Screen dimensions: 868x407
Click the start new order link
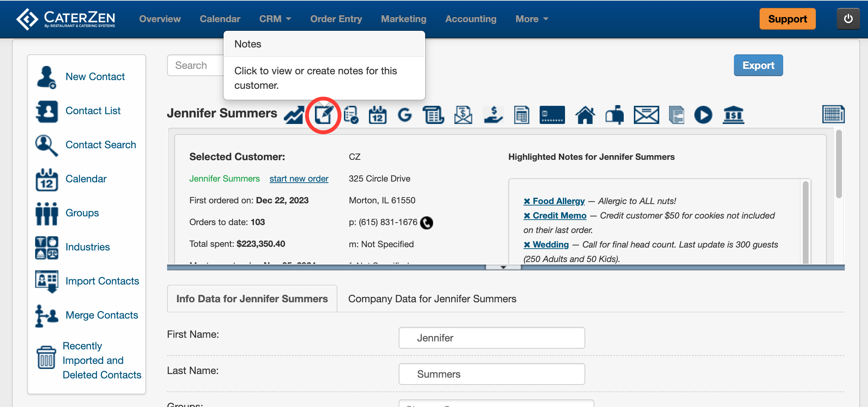pyautogui.click(x=299, y=179)
